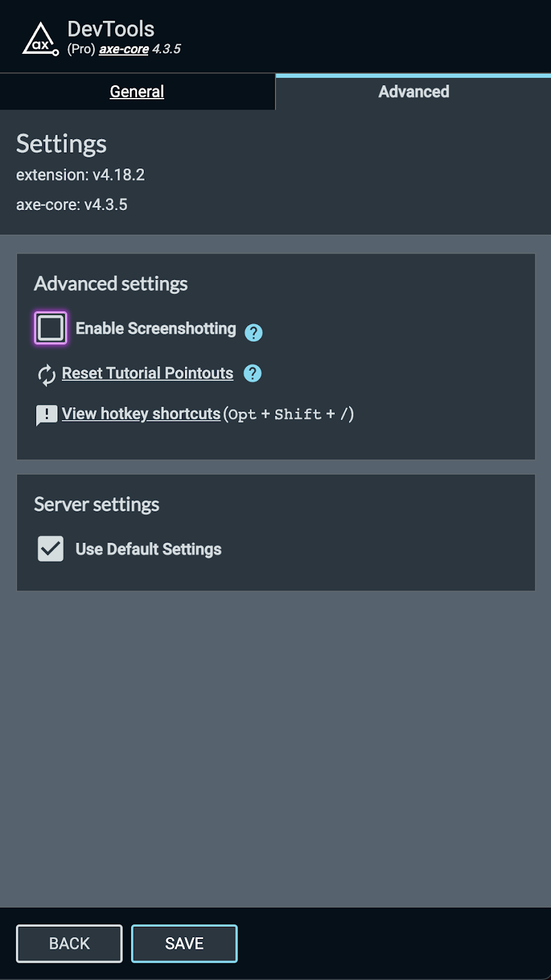Click the Settings heading
Image resolution: width=551 pixels, height=980 pixels.
click(x=61, y=145)
